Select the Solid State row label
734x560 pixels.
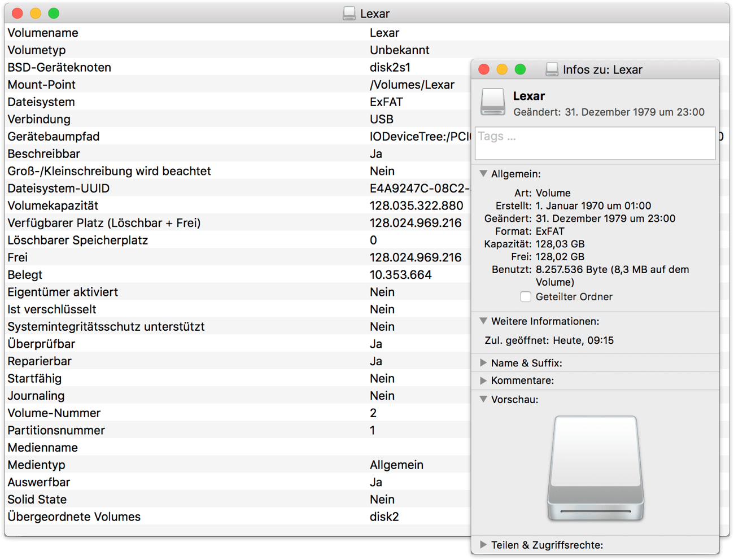pos(37,500)
